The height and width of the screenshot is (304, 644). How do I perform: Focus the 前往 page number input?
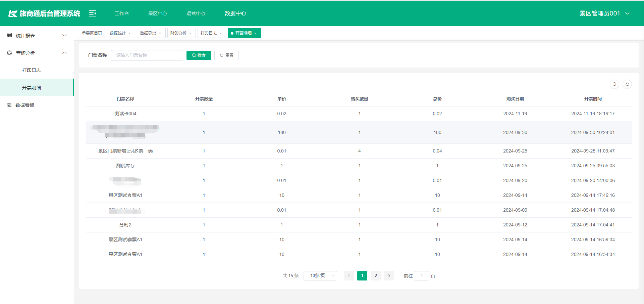click(x=422, y=276)
